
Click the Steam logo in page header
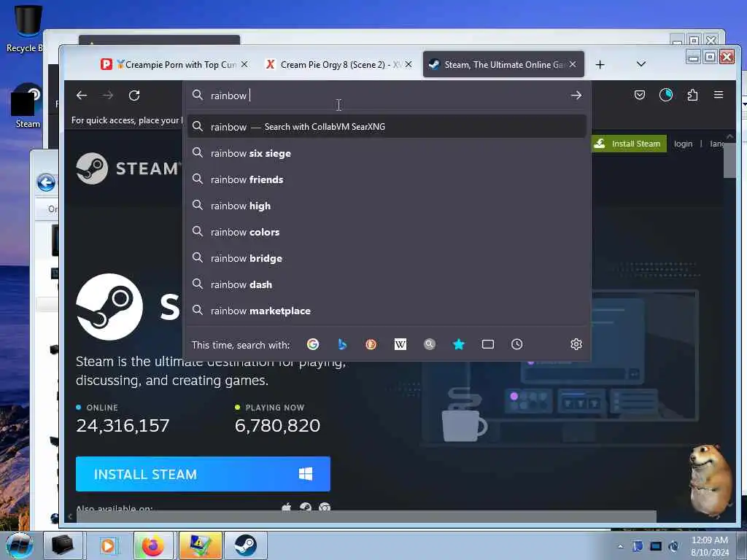[x=128, y=168]
